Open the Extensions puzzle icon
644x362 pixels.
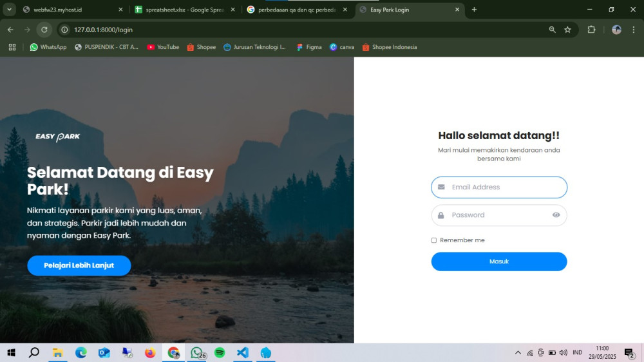click(591, 30)
